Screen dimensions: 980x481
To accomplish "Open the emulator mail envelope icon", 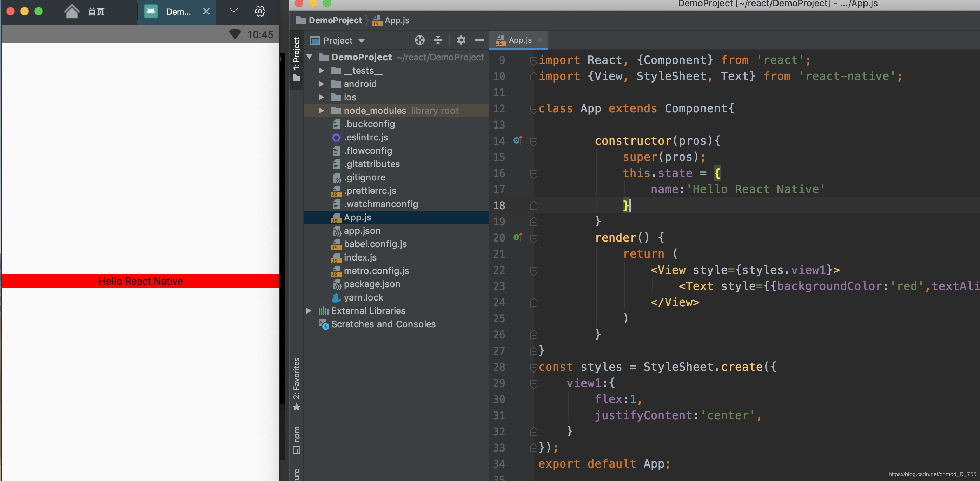I will tap(233, 12).
